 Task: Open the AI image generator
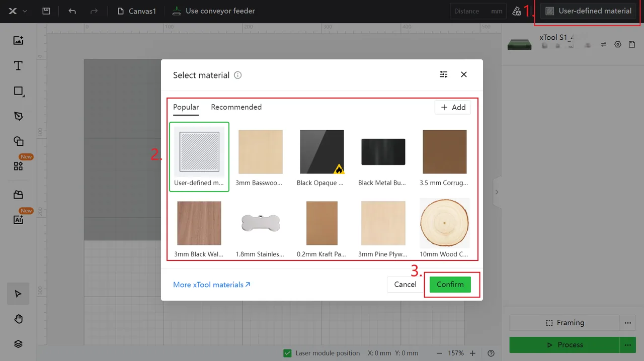click(19, 219)
